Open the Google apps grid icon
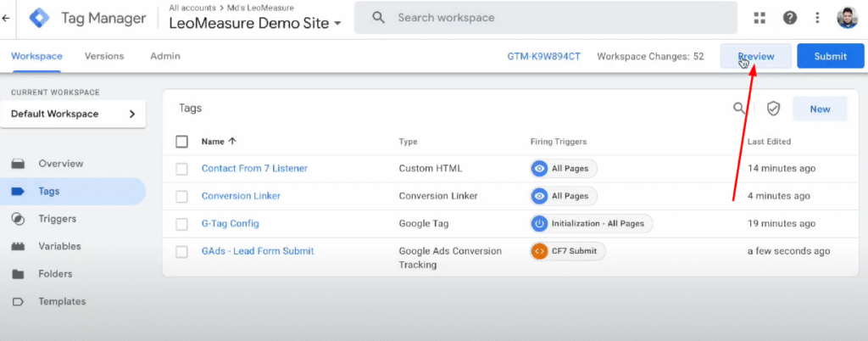This screenshot has width=868, height=341. [x=759, y=18]
